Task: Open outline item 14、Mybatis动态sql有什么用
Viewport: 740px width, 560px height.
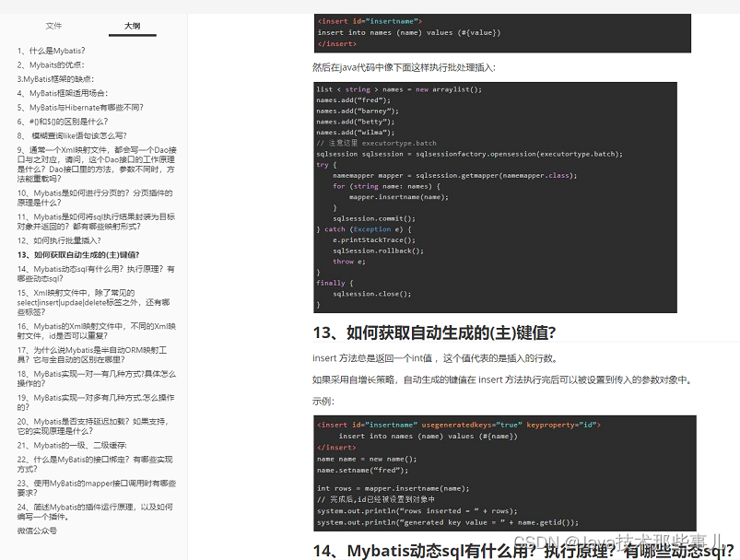Action: 96,274
